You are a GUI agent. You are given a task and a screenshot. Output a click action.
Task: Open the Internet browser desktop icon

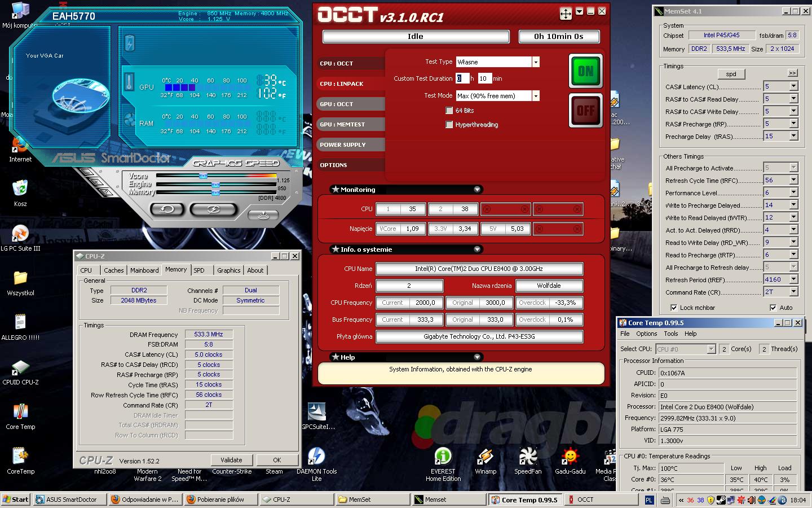tap(20, 145)
